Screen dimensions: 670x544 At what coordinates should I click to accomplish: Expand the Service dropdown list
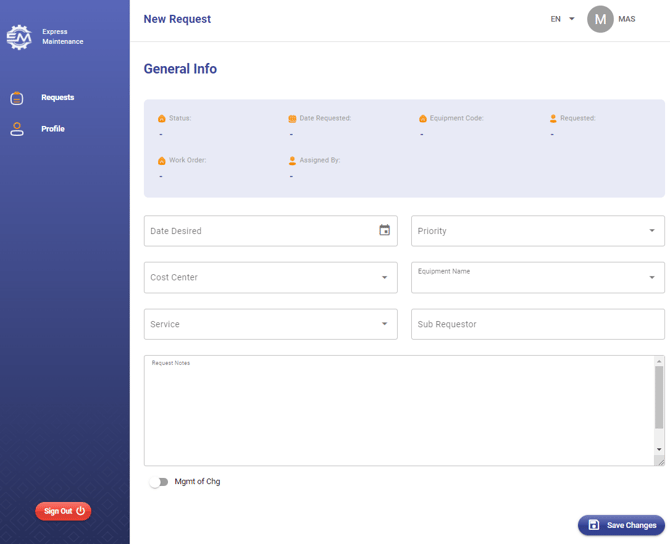pos(384,324)
